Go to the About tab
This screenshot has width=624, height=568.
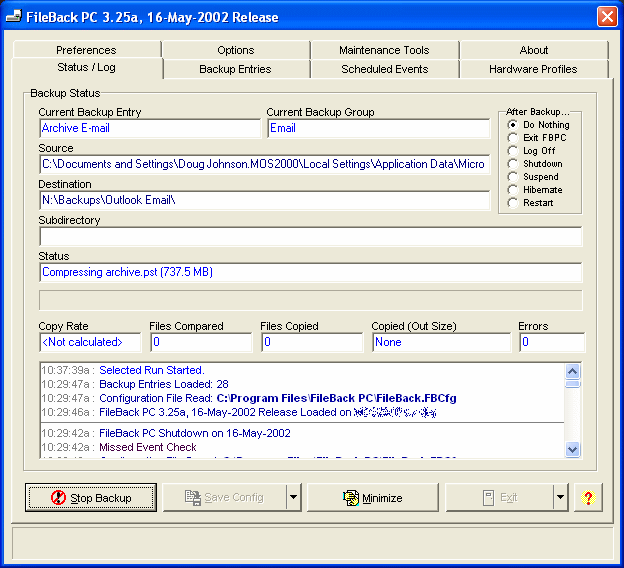(x=534, y=50)
